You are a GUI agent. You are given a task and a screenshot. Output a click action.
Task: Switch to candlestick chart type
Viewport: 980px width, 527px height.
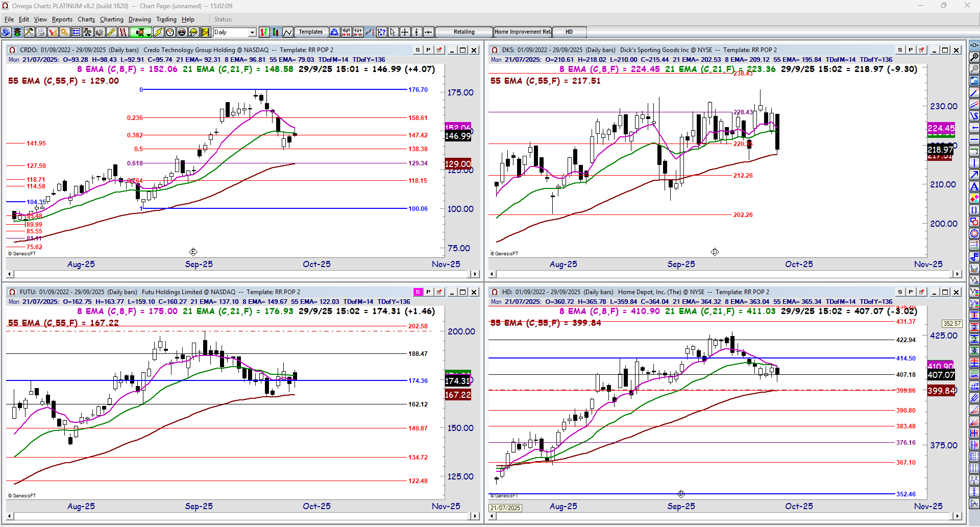tap(276, 32)
